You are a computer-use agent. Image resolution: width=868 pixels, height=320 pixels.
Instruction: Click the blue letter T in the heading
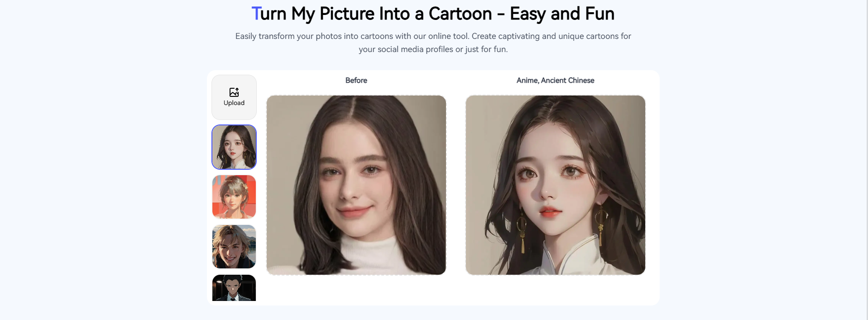[256, 14]
